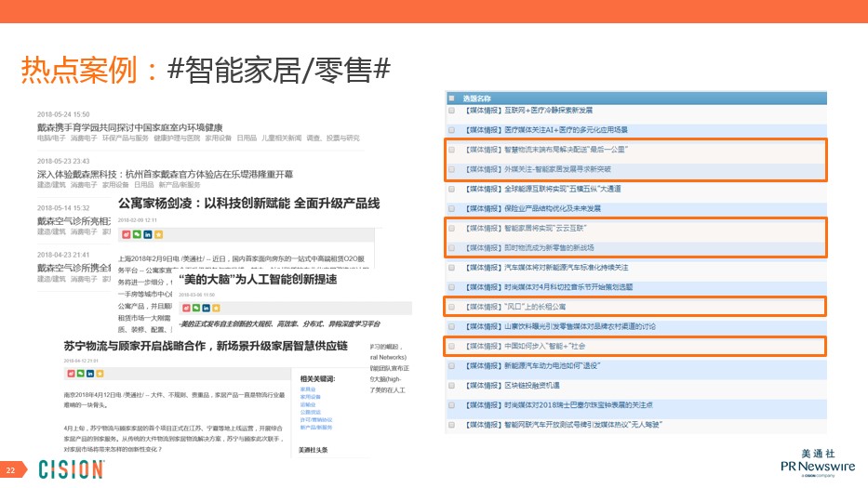Click the Weibo icon under the 苏宁物流 article

pyautogui.click(x=71, y=374)
